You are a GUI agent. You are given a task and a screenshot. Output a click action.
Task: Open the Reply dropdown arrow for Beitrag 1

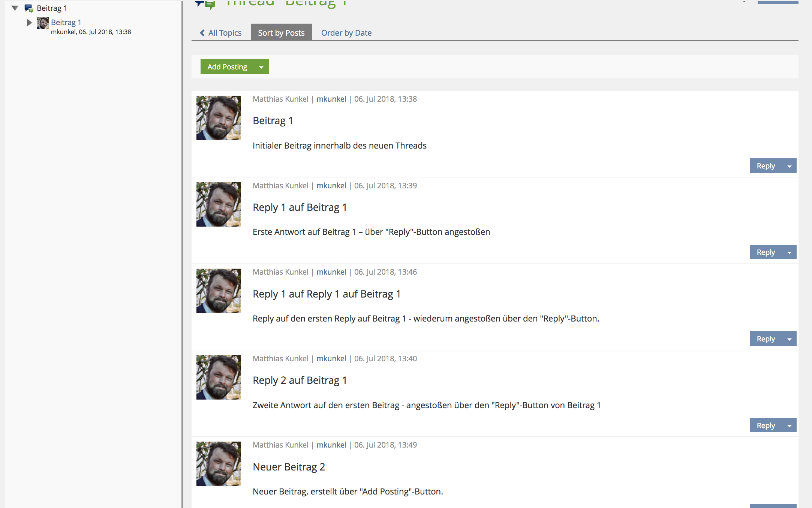tap(789, 166)
